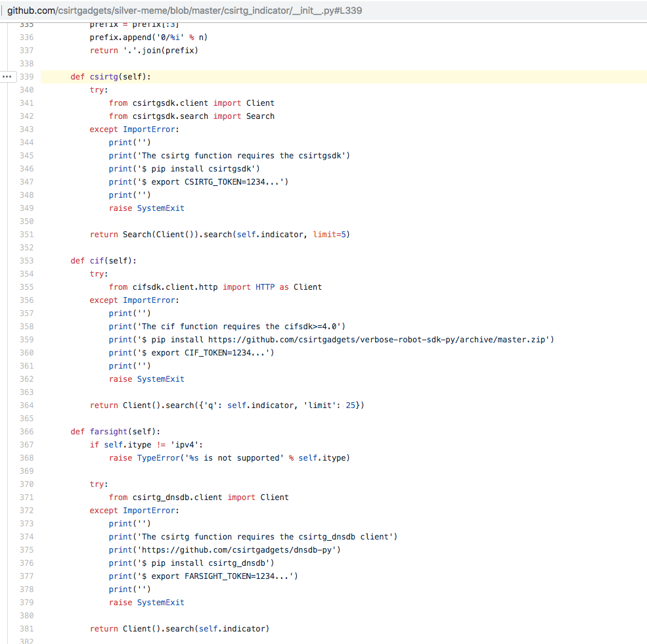This screenshot has width=647, height=644.
Task: Click 'try:' on line 340
Action: point(99,90)
